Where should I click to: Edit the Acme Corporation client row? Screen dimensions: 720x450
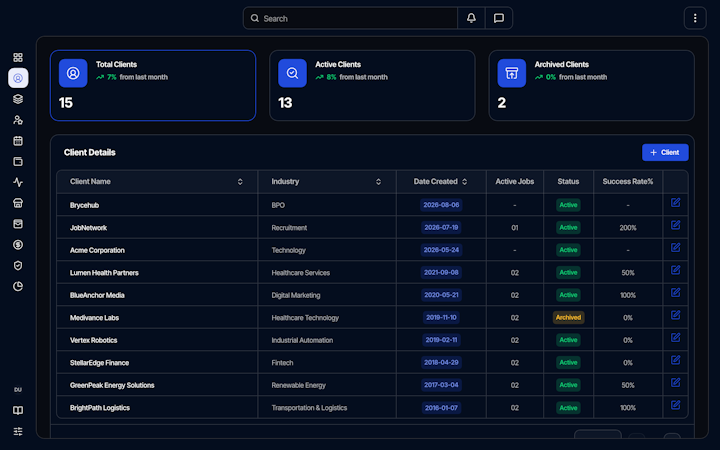click(x=675, y=248)
